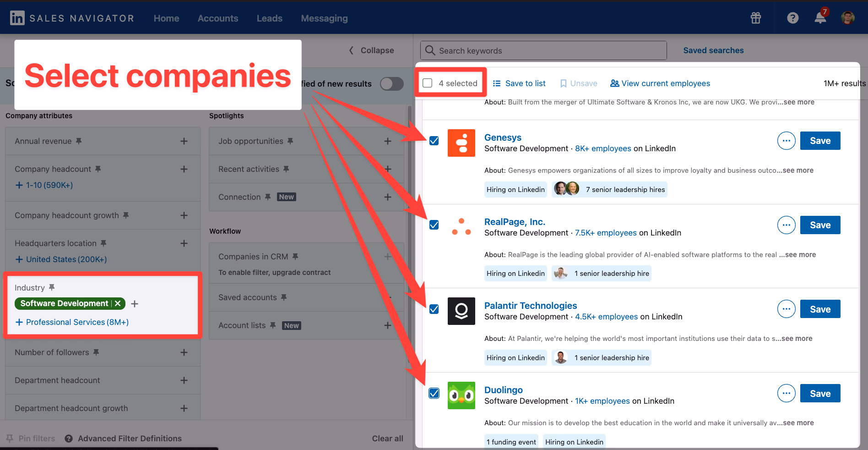868x450 pixels.
Task: Open Saved searches
Action: [714, 50]
